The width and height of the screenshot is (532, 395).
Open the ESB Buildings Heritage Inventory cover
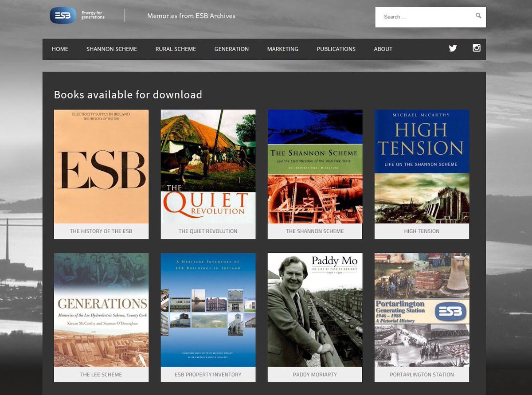point(208,310)
